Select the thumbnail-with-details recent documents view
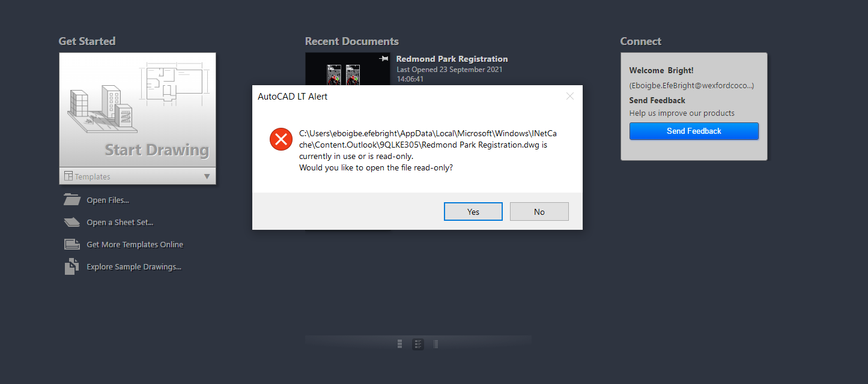Screen dimensions: 868x384 tap(418, 344)
